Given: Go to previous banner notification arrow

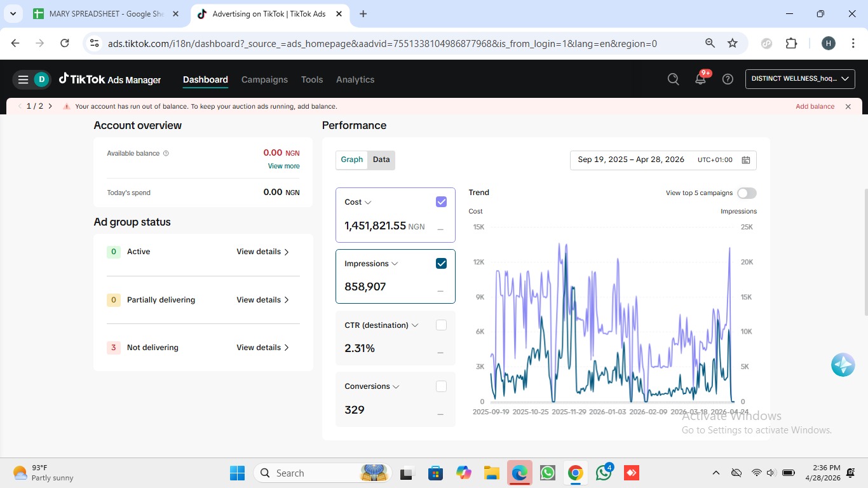Looking at the screenshot, I should click(20, 106).
